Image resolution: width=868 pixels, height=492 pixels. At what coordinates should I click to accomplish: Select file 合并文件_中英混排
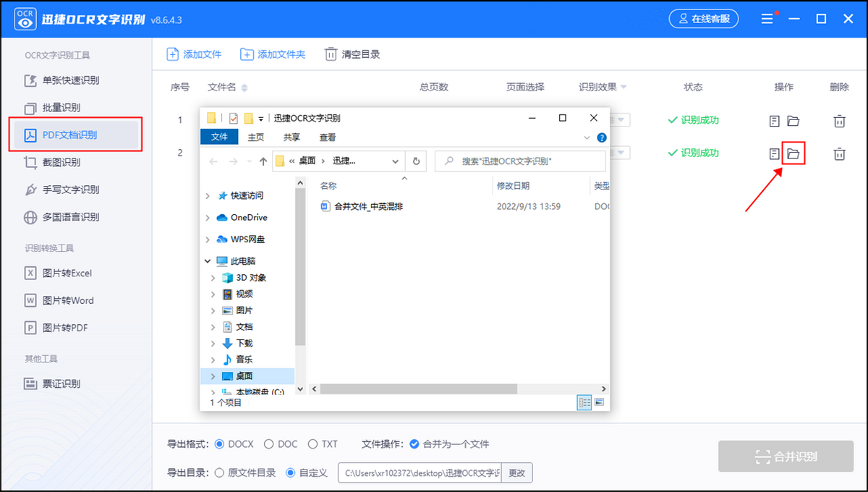point(362,206)
